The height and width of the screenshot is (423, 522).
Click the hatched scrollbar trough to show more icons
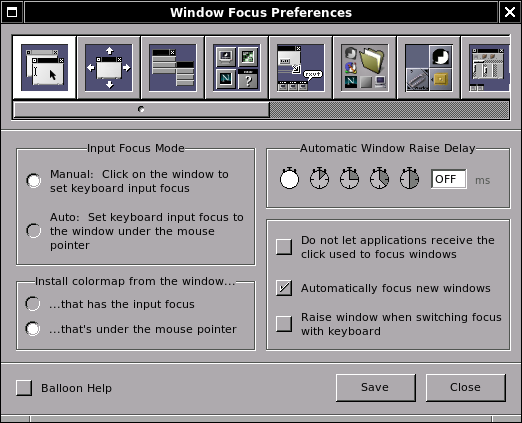coord(389,110)
